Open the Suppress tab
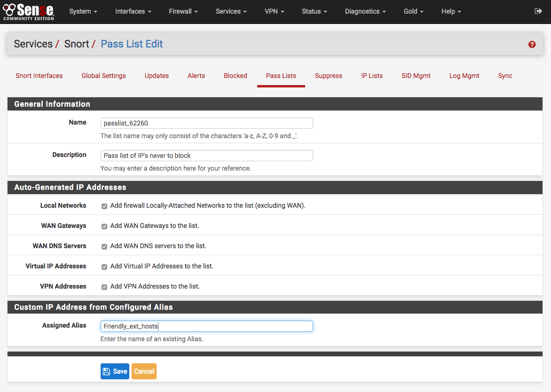This screenshot has width=551, height=392. tap(328, 76)
